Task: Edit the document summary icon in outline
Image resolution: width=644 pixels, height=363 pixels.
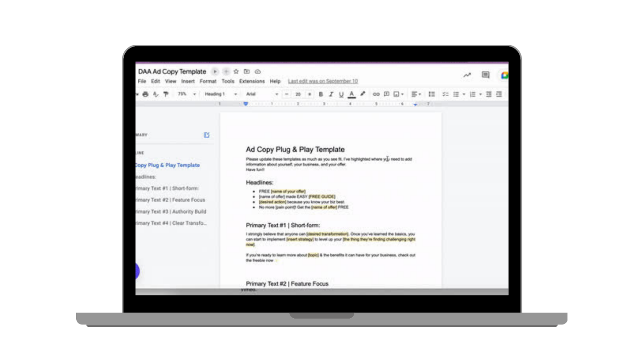Action: 207,135
